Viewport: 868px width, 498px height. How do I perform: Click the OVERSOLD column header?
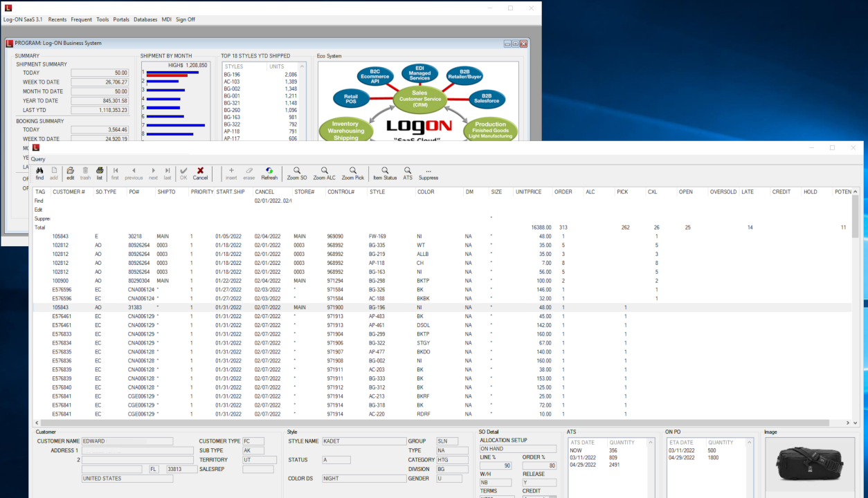(x=723, y=192)
